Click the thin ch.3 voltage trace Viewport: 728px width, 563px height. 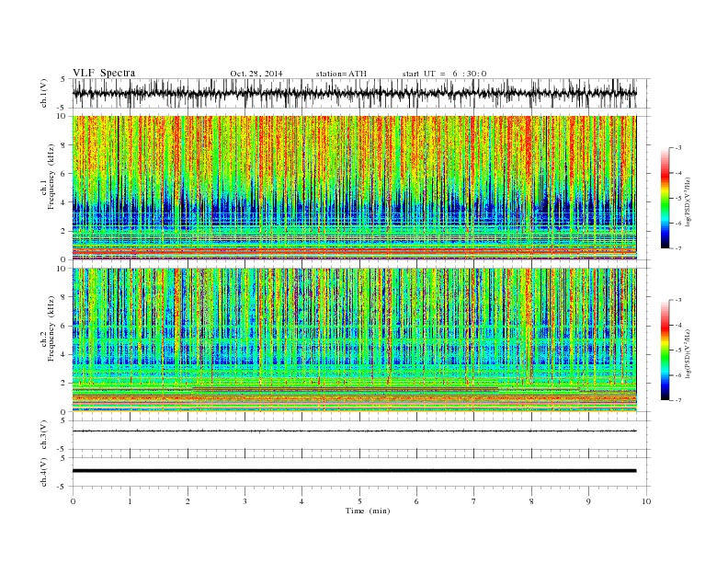pos(354,431)
